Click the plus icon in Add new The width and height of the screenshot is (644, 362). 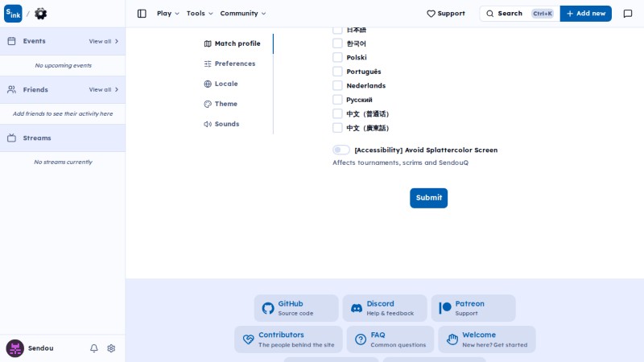tap(570, 14)
